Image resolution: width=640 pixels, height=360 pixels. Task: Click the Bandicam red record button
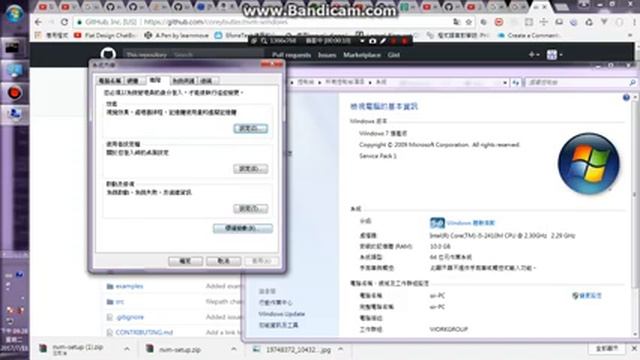pyautogui.click(x=404, y=41)
